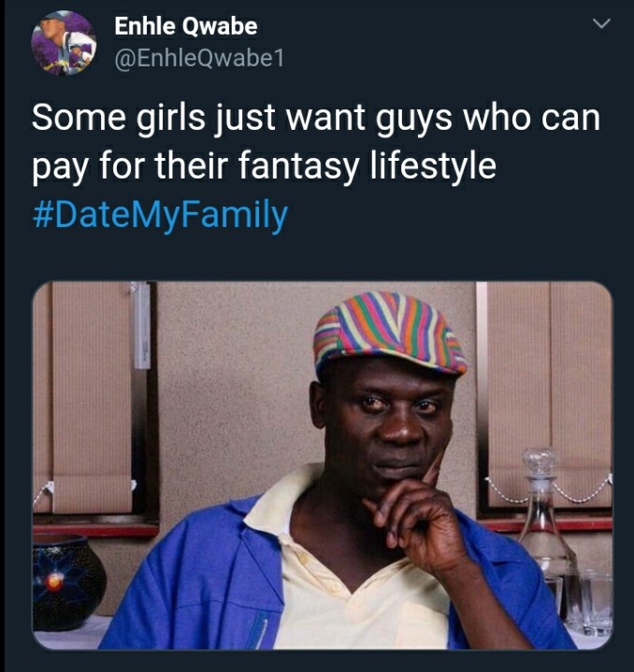Click the bold name Enhle Qwabe
This screenshot has height=672, width=634.
click(x=185, y=26)
